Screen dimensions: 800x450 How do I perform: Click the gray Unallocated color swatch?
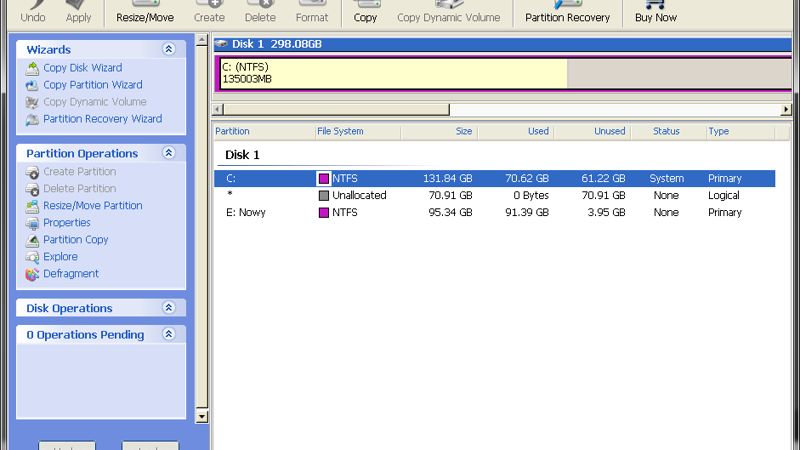coord(323,195)
